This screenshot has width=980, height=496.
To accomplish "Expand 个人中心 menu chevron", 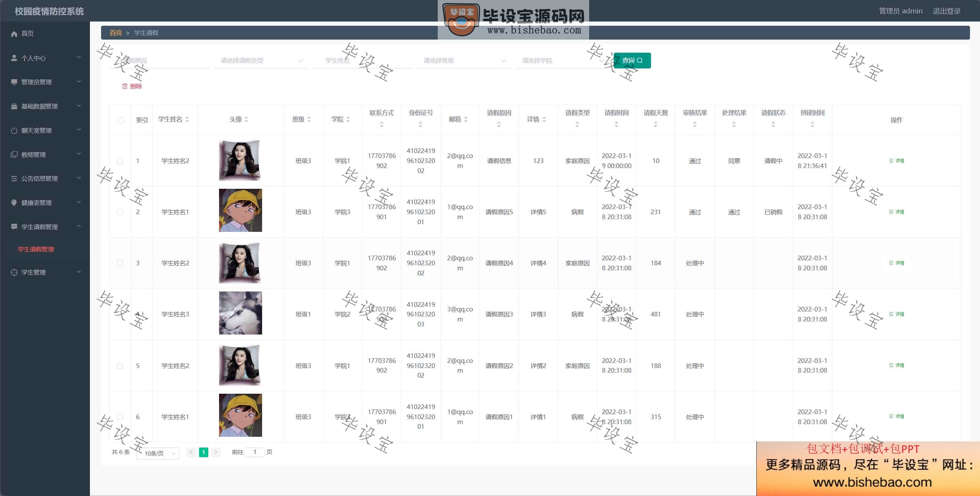I will (79, 58).
